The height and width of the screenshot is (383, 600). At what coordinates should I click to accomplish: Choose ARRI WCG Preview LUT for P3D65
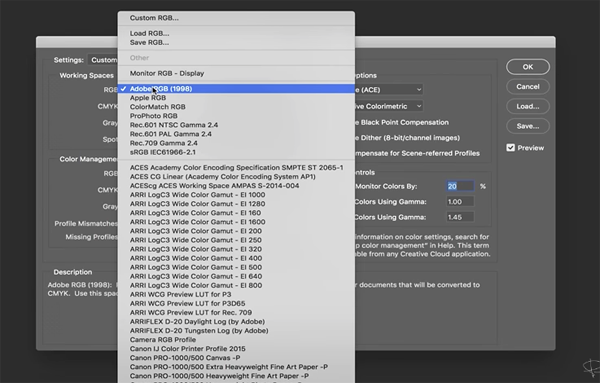coord(236,303)
